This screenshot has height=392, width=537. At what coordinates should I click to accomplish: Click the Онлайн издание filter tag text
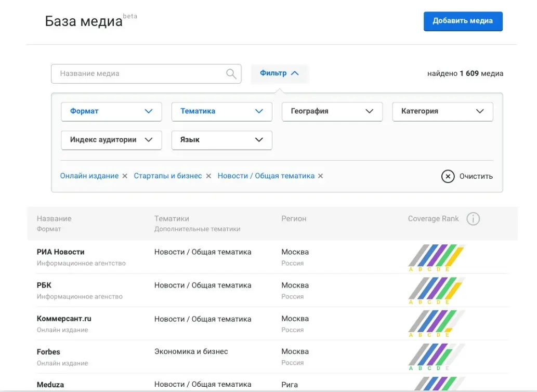pos(89,176)
